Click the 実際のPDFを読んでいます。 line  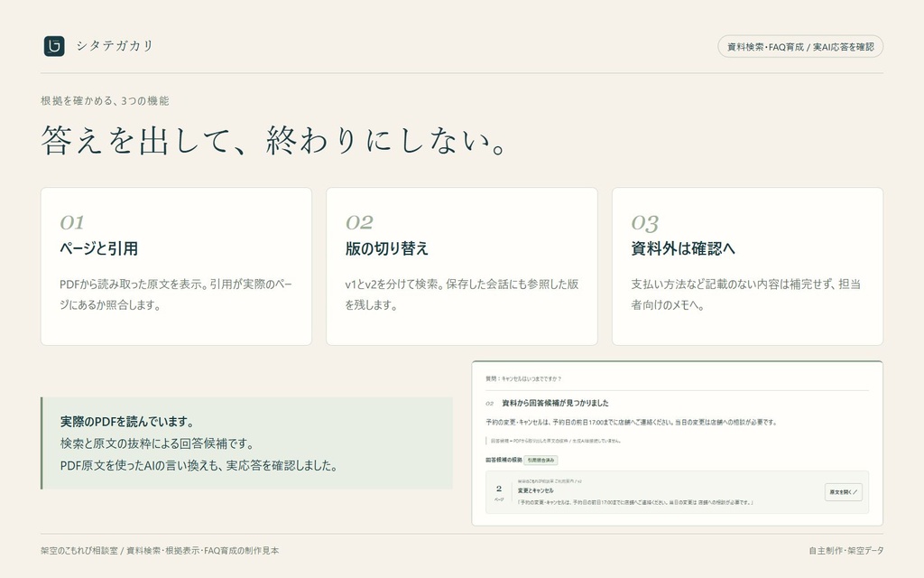127,422
